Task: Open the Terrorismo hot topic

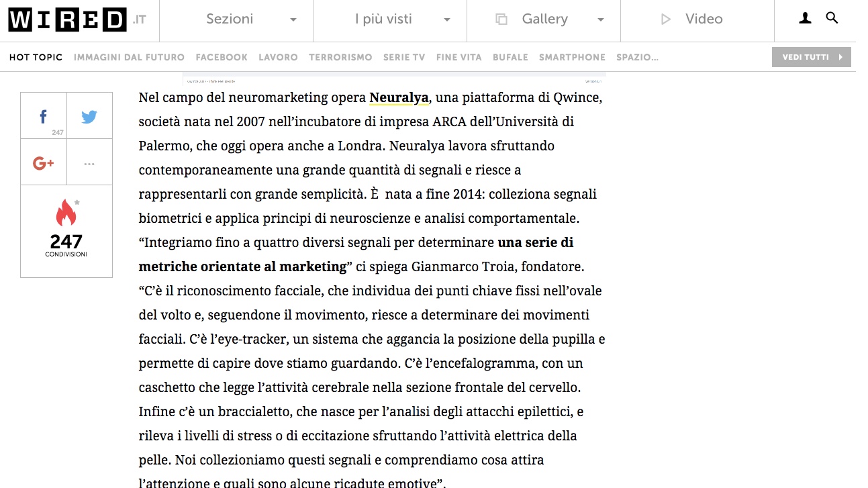Action: click(340, 58)
